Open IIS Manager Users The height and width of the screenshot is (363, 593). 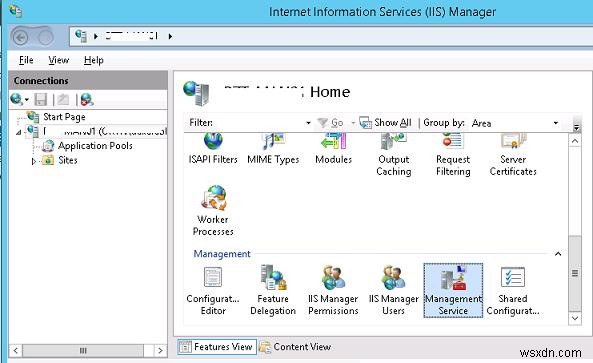coord(393,290)
